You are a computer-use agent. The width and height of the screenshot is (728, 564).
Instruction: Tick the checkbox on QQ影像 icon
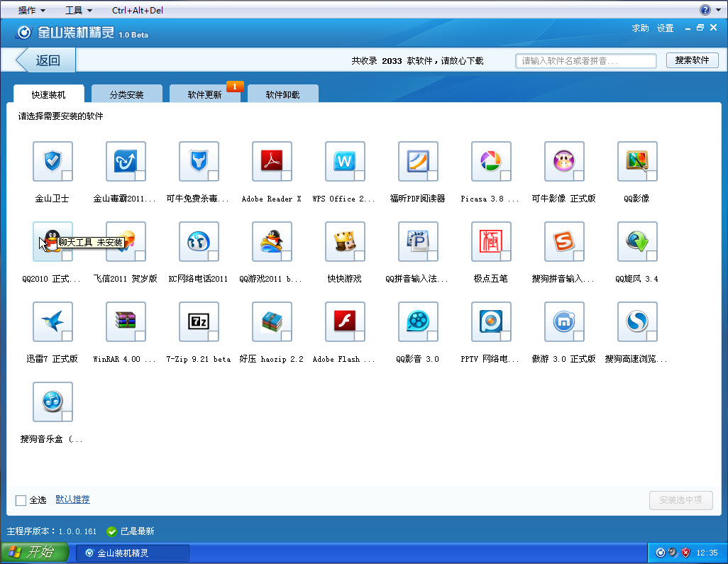[x=651, y=175]
